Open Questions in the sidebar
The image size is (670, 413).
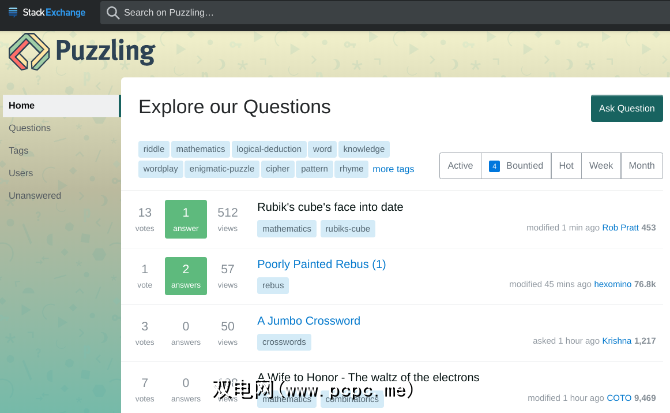(29, 128)
